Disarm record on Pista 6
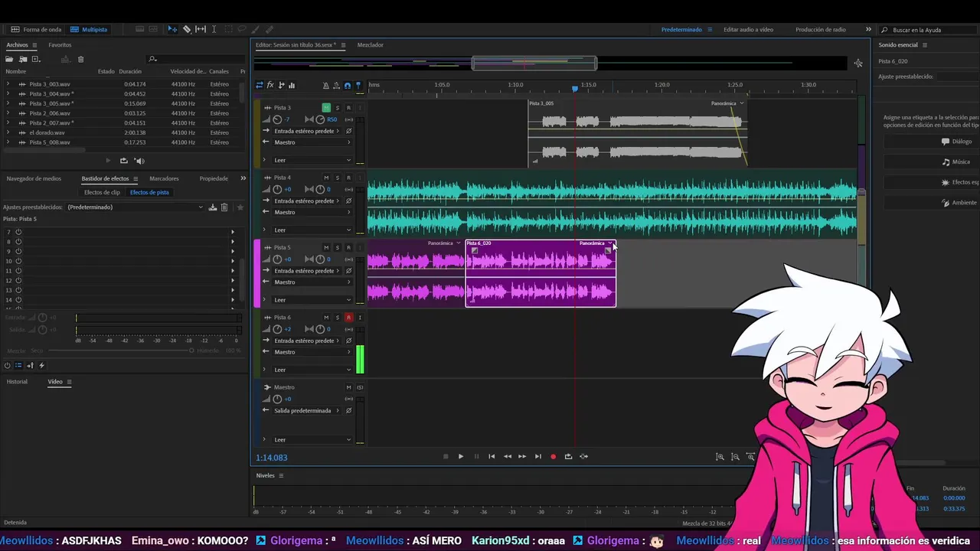Image resolution: width=980 pixels, height=551 pixels. coord(348,318)
